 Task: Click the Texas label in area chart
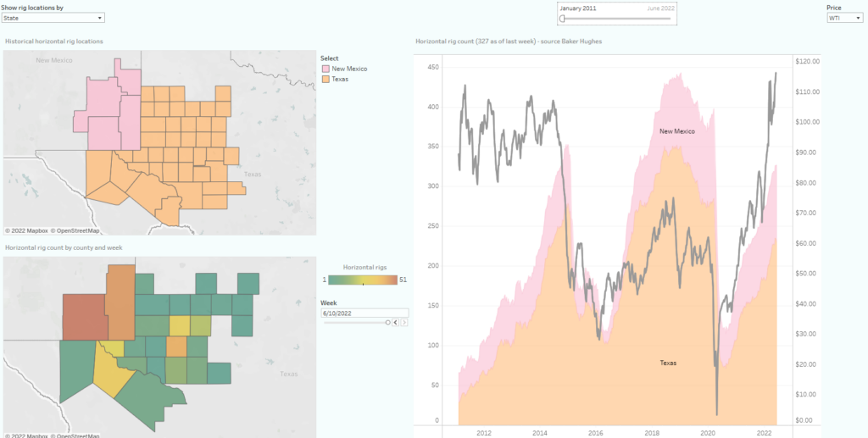(x=668, y=363)
